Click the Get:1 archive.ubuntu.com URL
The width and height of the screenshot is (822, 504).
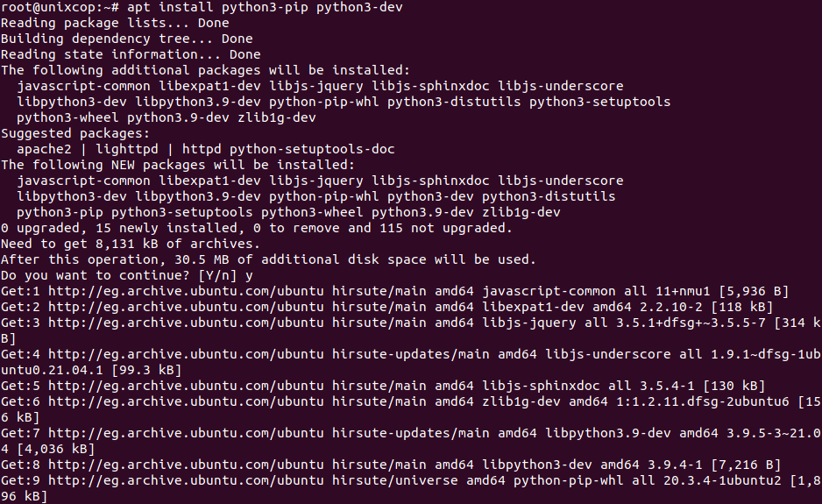186,291
